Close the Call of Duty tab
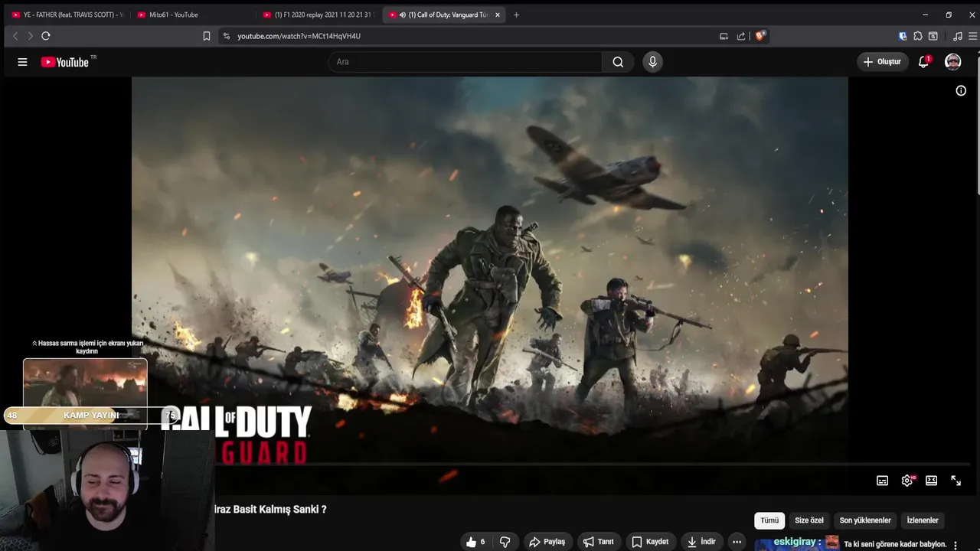Image resolution: width=980 pixels, height=551 pixels. 497,15
